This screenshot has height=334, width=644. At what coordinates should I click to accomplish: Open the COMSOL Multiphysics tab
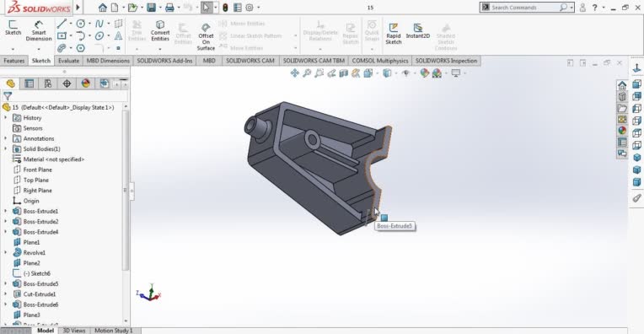click(380, 61)
